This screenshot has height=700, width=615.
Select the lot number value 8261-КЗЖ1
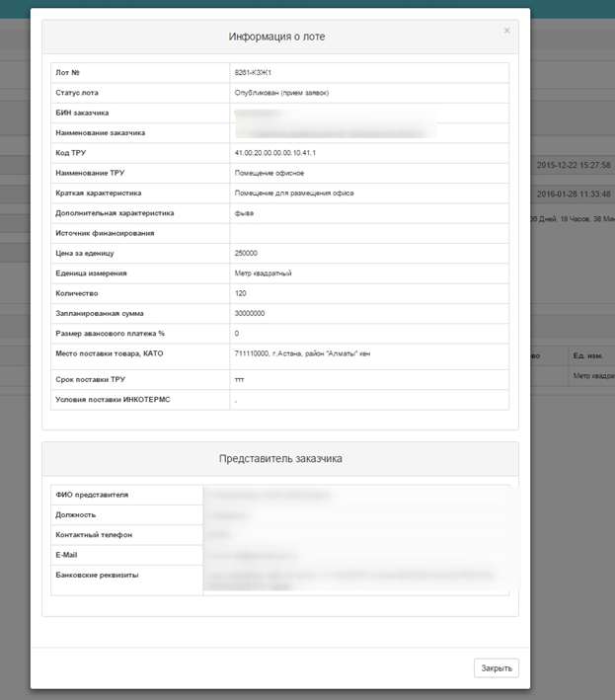[254, 73]
